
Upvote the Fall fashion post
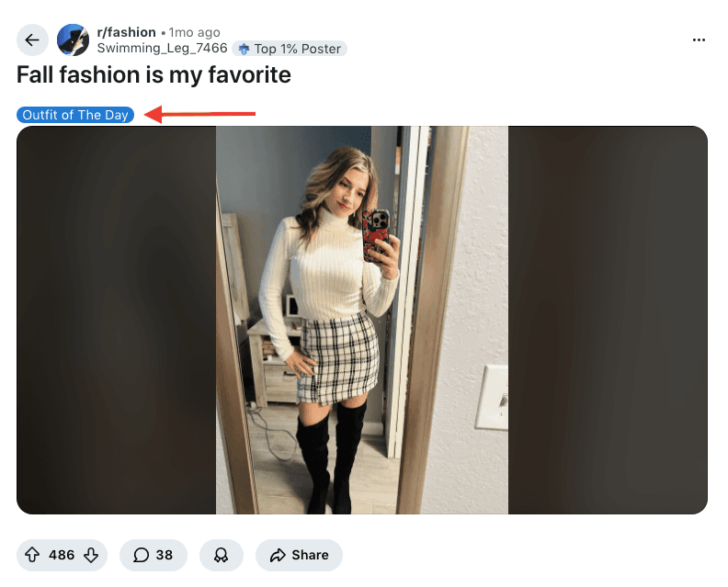click(x=32, y=555)
